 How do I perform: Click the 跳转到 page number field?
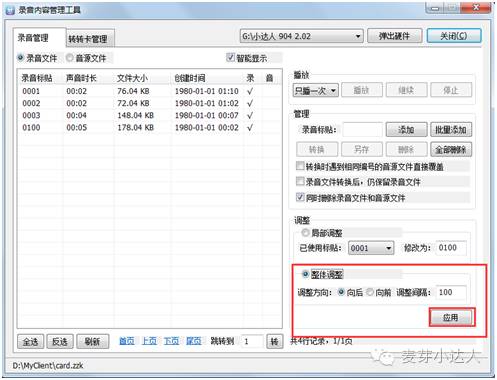coord(252,341)
